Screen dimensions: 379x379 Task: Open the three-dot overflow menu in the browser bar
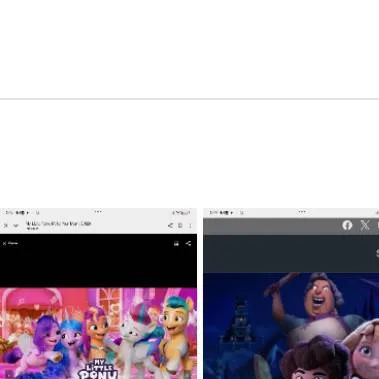pos(190,226)
